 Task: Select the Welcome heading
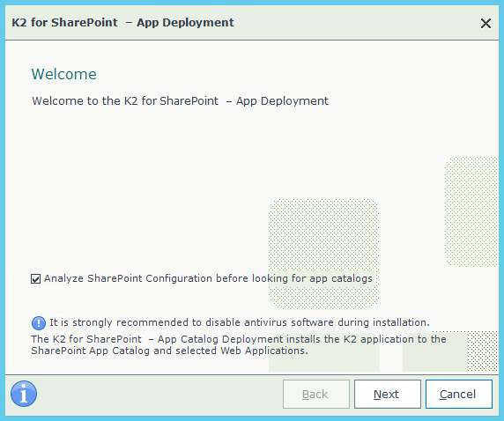point(64,74)
